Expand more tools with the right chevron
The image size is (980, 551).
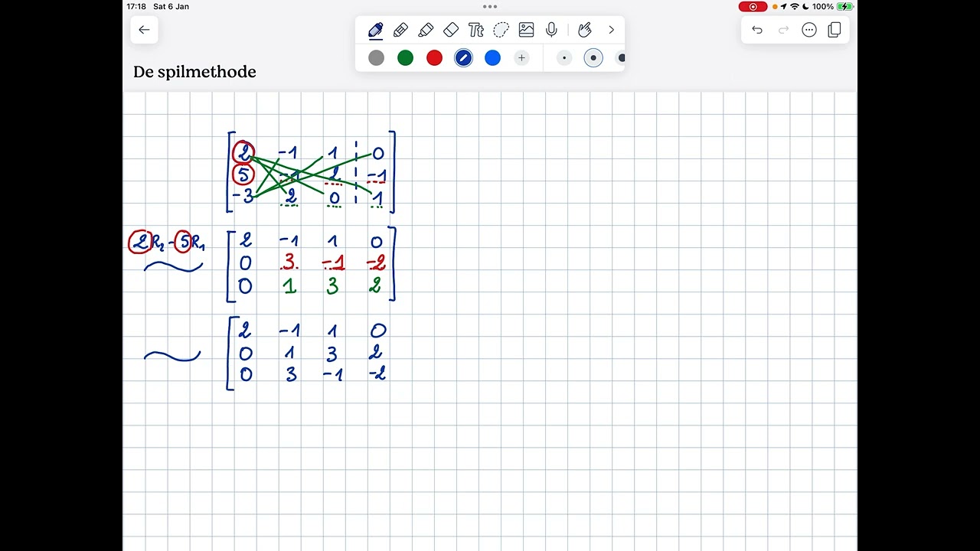[611, 30]
